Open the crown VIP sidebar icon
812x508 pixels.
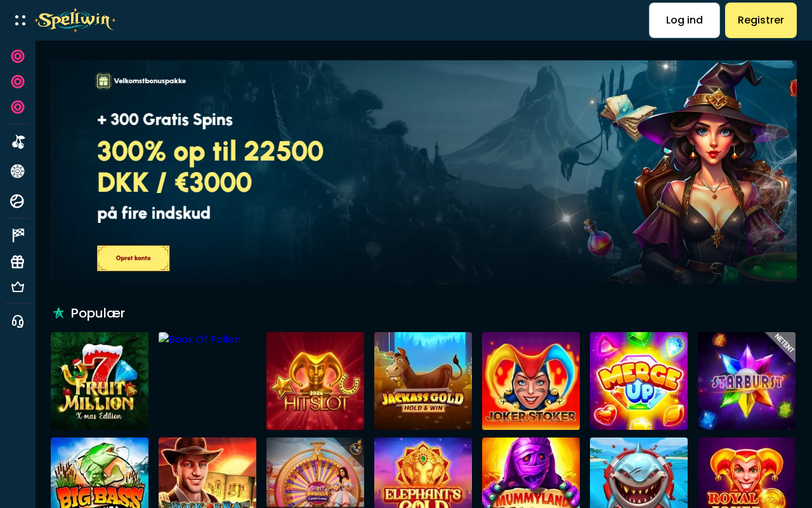(18, 287)
